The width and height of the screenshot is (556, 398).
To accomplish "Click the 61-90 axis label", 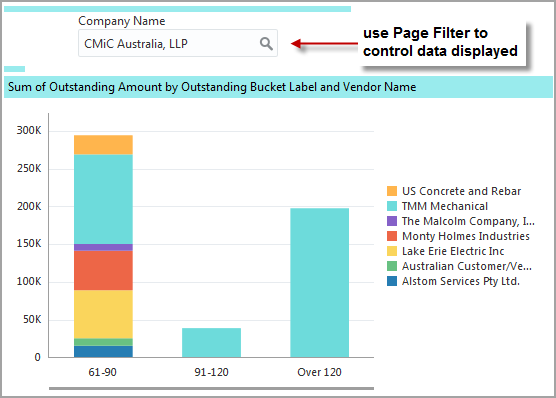I will [x=102, y=372].
